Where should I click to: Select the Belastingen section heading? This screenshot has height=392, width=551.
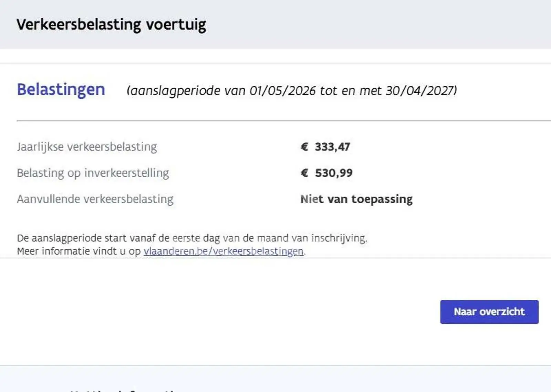(61, 90)
